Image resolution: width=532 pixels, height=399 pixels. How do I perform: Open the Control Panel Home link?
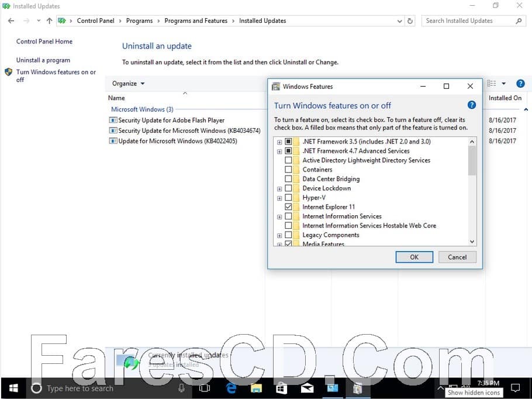click(44, 42)
